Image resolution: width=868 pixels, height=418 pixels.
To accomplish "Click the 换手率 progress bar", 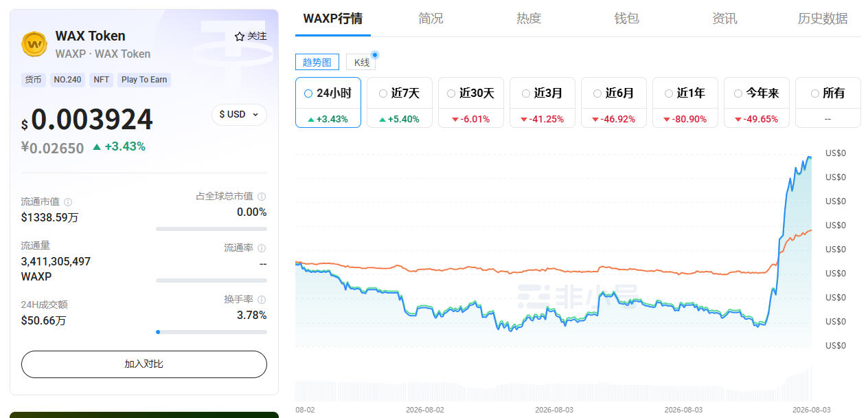I will [x=212, y=332].
